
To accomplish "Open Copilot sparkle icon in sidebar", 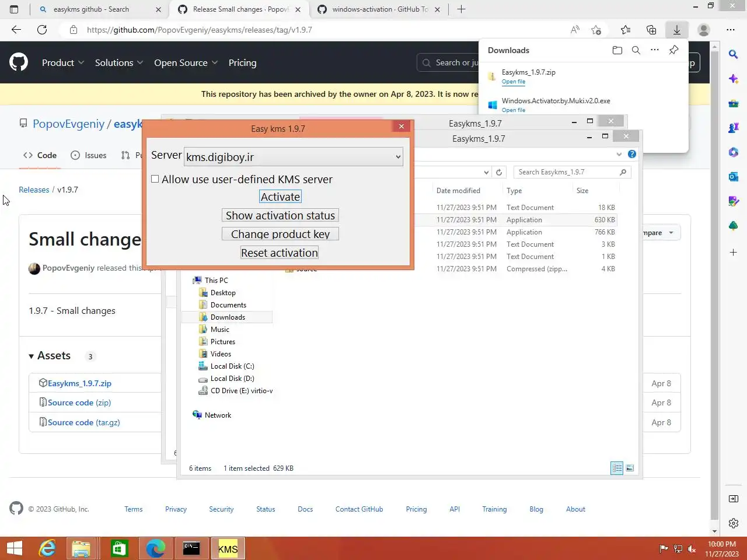I will point(734,79).
